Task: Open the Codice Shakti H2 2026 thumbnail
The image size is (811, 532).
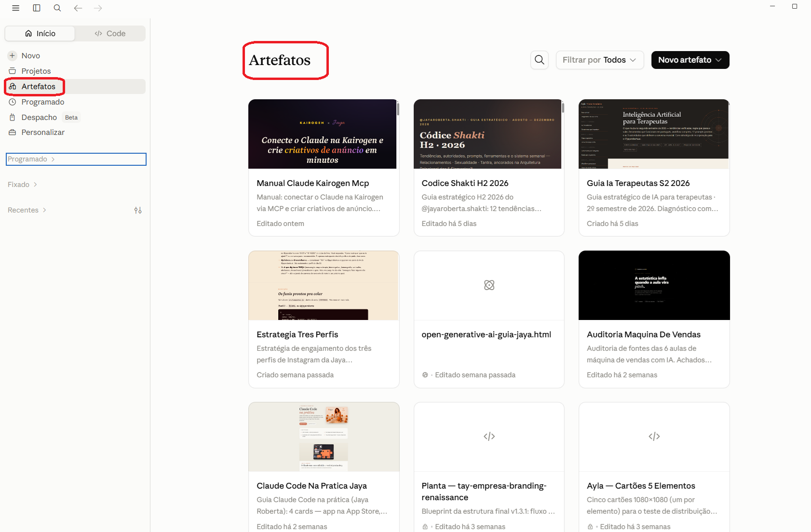Action: coord(489,134)
